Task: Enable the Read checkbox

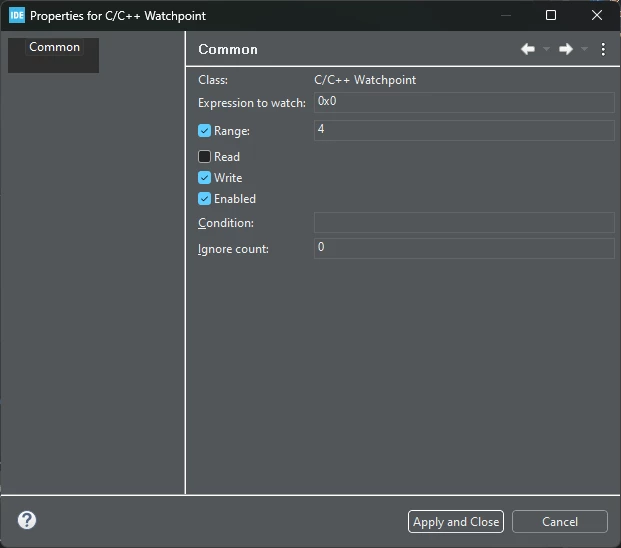Action: click(204, 156)
